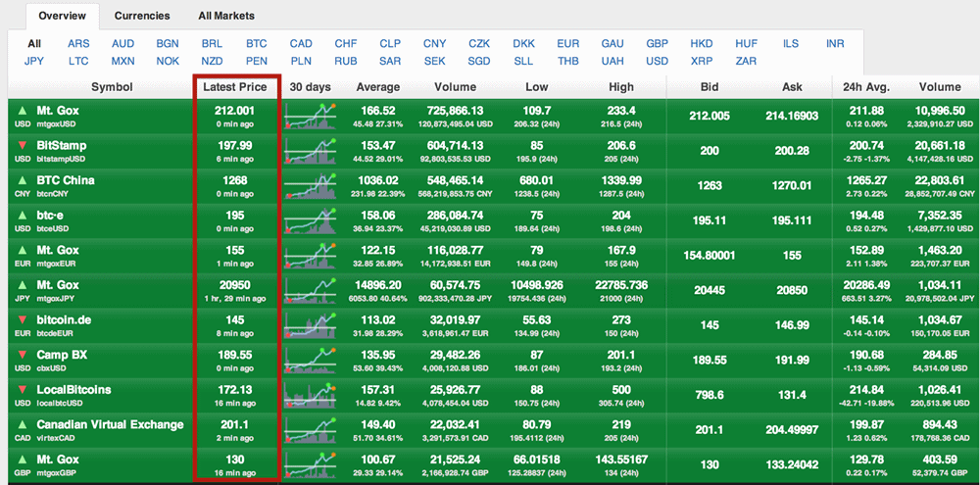Open the LocalBitcoins market name

[73, 391]
